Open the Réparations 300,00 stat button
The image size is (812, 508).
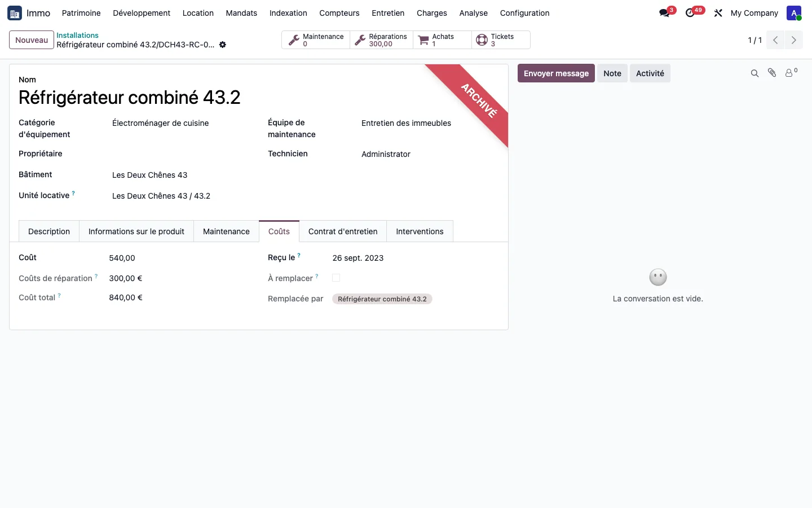[381, 40]
